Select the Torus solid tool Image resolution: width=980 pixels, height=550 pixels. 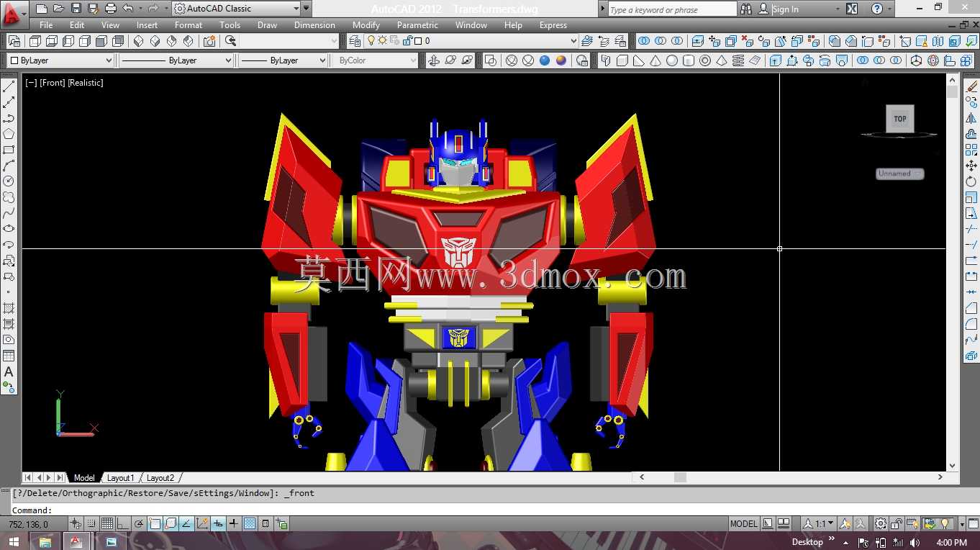click(x=705, y=60)
